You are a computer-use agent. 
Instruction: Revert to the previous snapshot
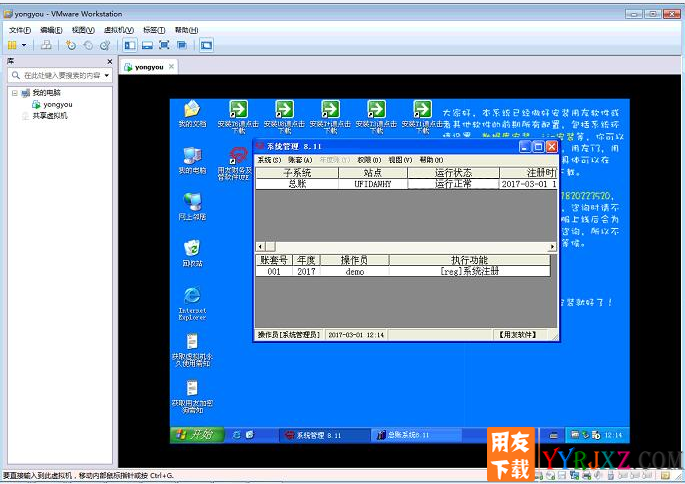pyautogui.click(x=88, y=45)
